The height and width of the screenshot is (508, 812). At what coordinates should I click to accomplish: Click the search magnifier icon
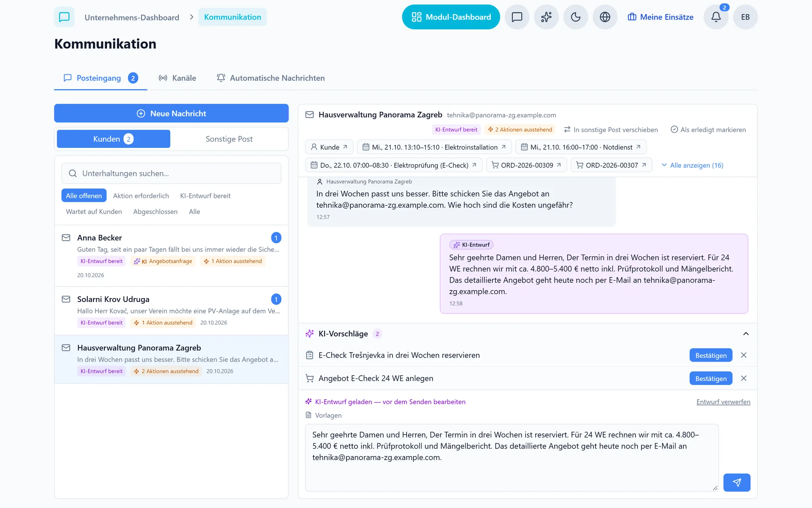coord(73,173)
